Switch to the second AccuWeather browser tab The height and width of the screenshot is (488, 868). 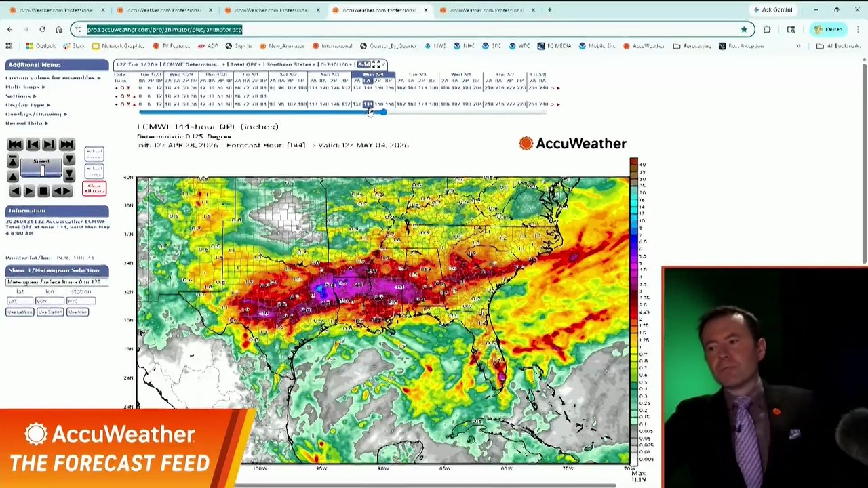tap(164, 10)
